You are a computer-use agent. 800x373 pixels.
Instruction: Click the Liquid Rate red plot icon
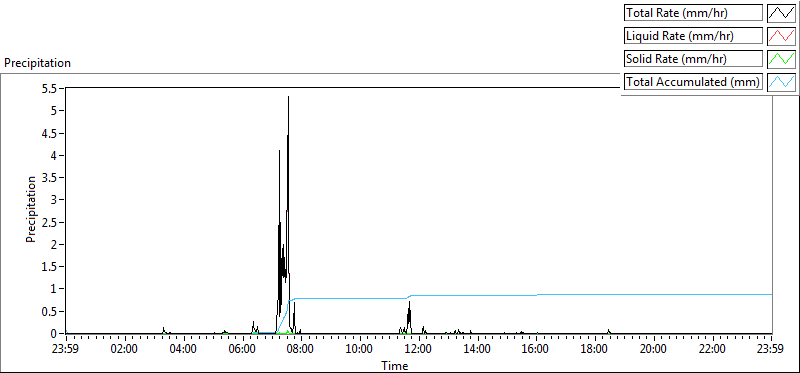click(781, 36)
